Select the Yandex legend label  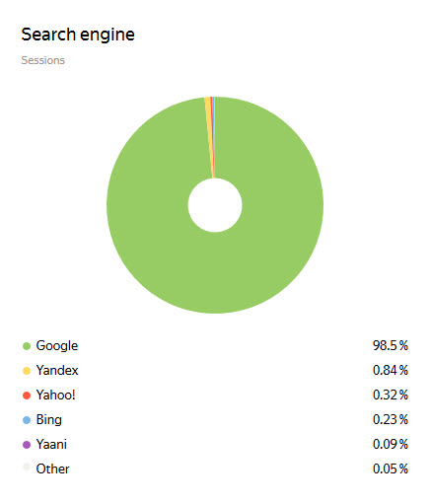[x=57, y=370]
